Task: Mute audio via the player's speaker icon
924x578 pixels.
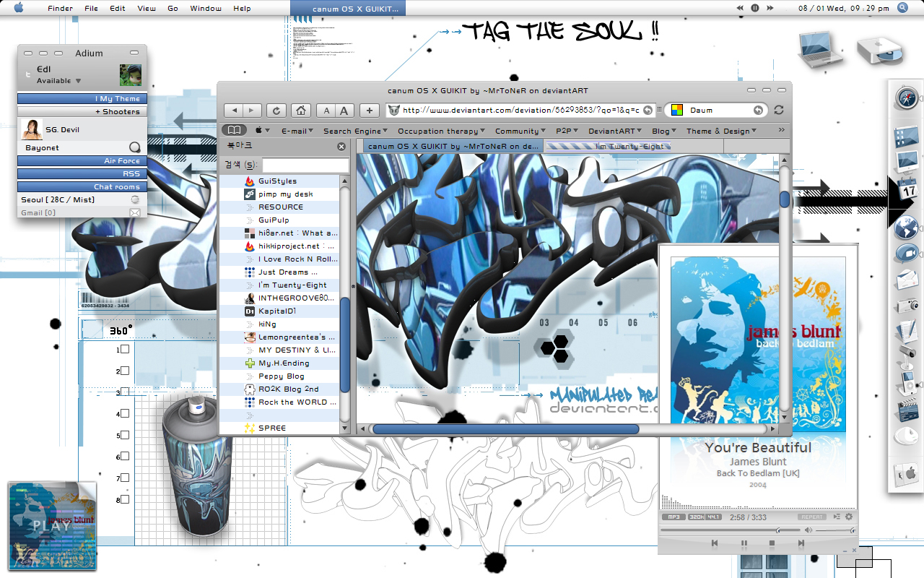Action: [808, 530]
